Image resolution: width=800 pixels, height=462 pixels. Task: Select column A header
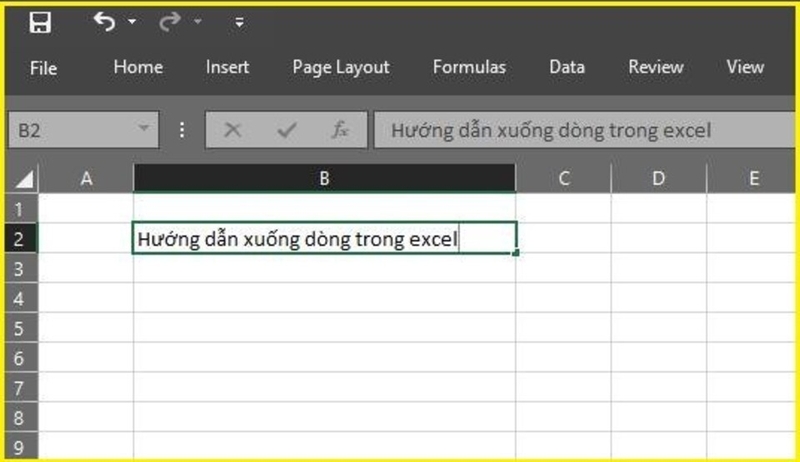click(86, 178)
